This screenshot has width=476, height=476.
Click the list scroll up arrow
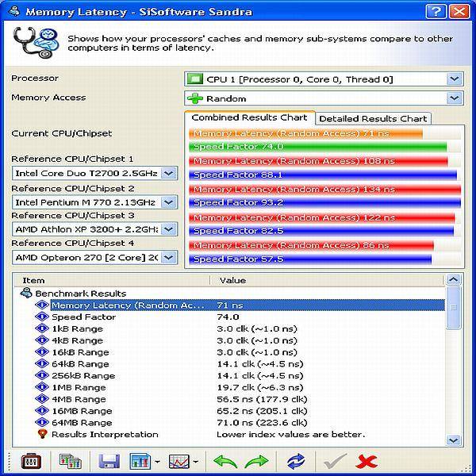[x=454, y=279]
